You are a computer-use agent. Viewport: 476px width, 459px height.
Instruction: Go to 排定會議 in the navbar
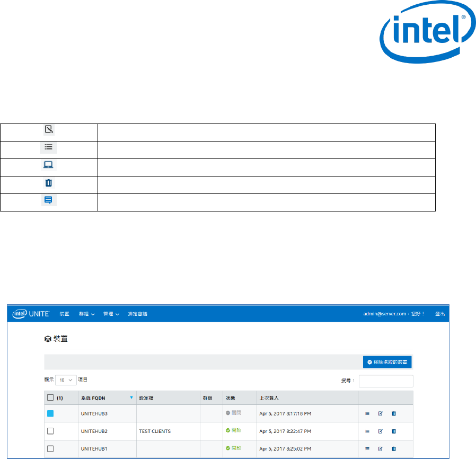[x=137, y=314]
